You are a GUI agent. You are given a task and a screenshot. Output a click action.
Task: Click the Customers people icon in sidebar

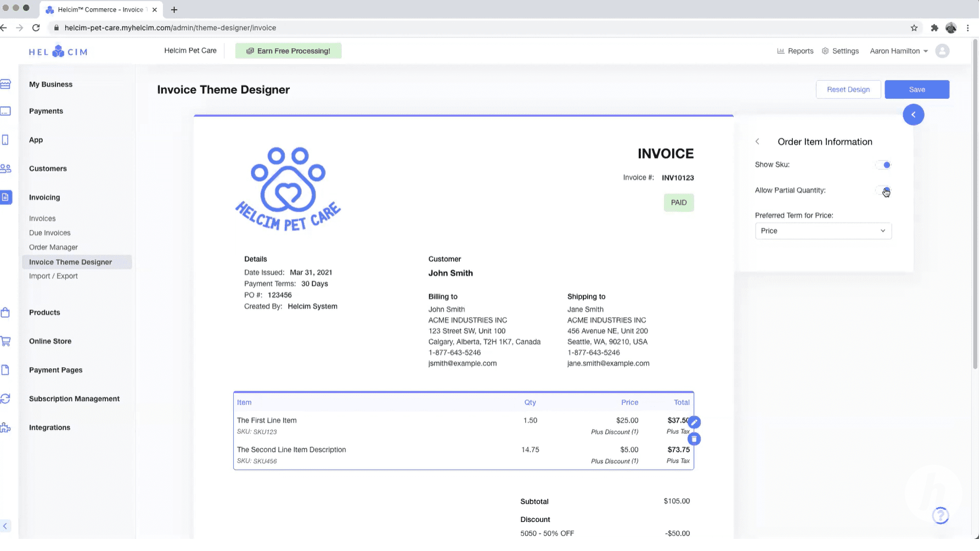pos(6,168)
